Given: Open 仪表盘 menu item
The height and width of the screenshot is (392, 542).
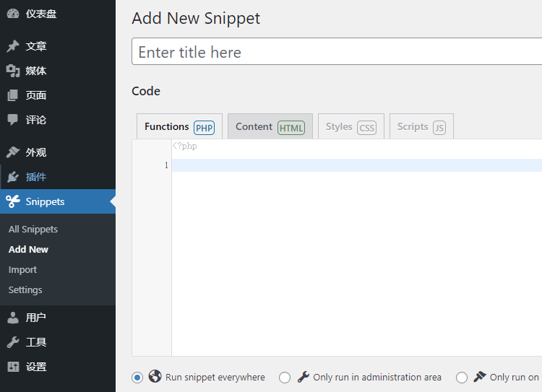Looking at the screenshot, I should 58,14.
